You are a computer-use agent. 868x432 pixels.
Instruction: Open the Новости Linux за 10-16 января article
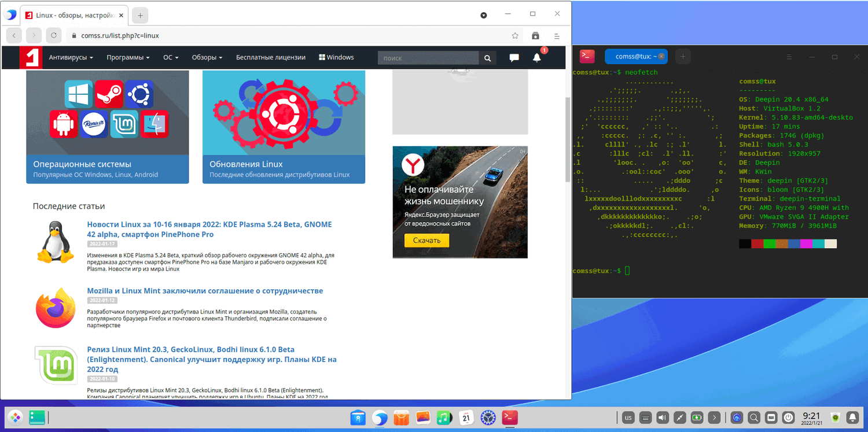pos(209,229)
